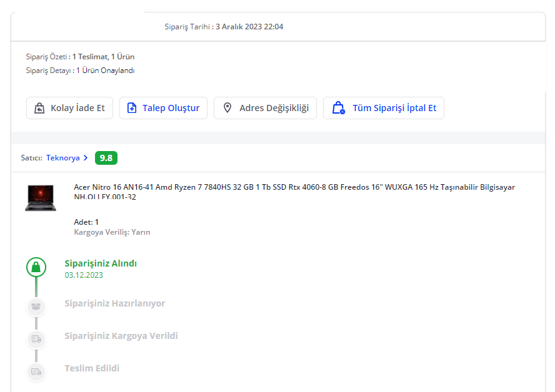Select the Siparişiniz Alındı status step
Image resolution: width=555 pixels, height=392 pixels.
coord(101,263)
